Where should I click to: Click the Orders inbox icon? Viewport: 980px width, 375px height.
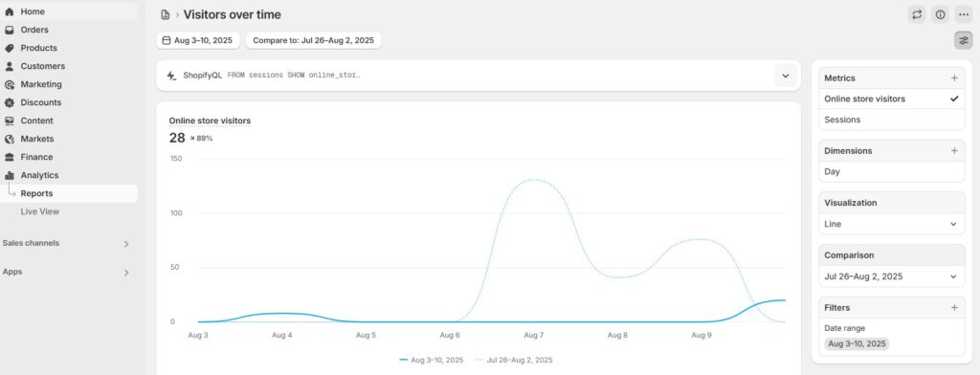(x=10, y=30)
